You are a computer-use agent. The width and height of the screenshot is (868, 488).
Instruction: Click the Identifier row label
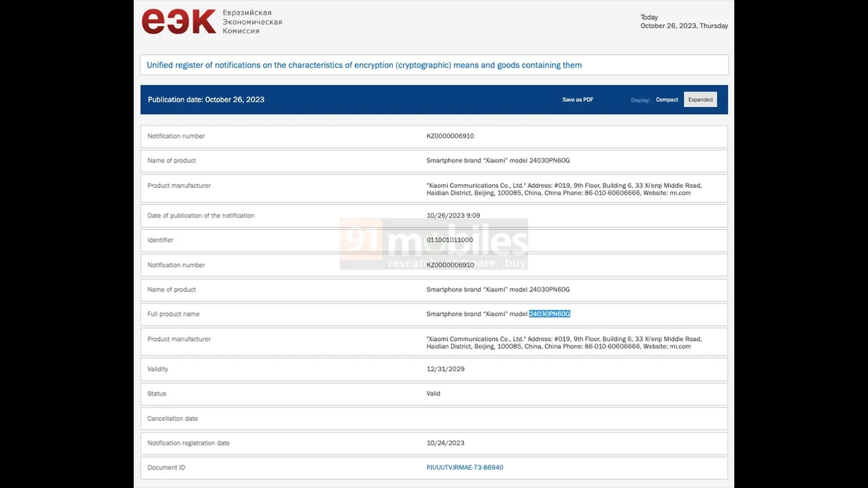[160, 240]
